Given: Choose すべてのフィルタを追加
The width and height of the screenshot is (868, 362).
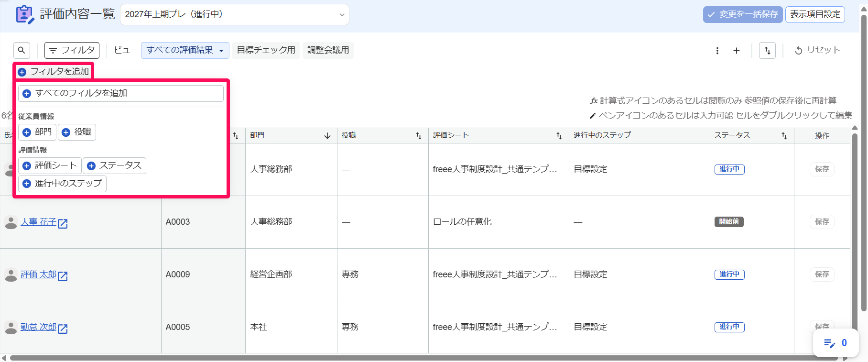Looking at the screenshot, I should pyautogui.click(x=121, y=93).
